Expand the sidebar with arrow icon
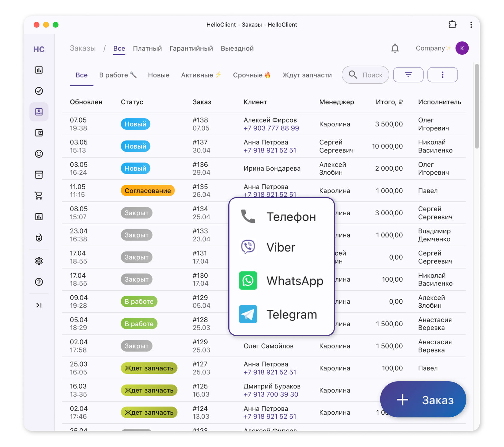The height and width of the screenshot is (447, 504). click(39, 305)
